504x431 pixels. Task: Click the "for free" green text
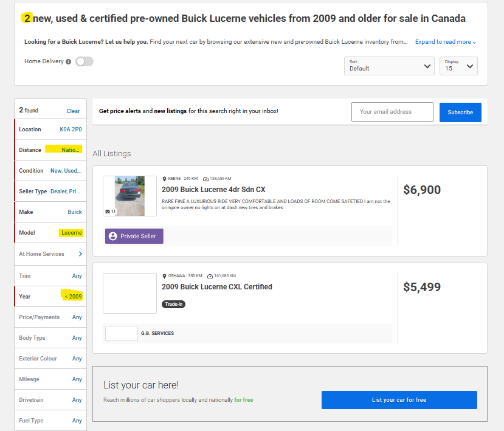click(x=244, y=400)
